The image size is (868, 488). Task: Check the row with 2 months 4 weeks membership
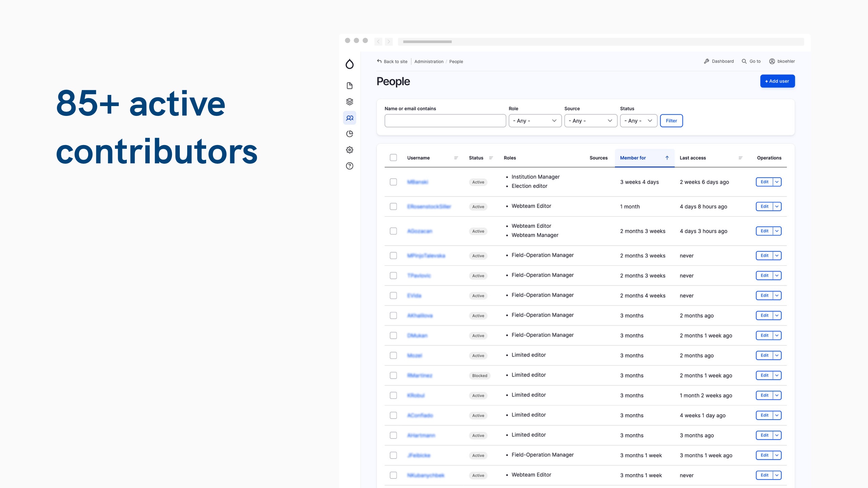[393, 296]
